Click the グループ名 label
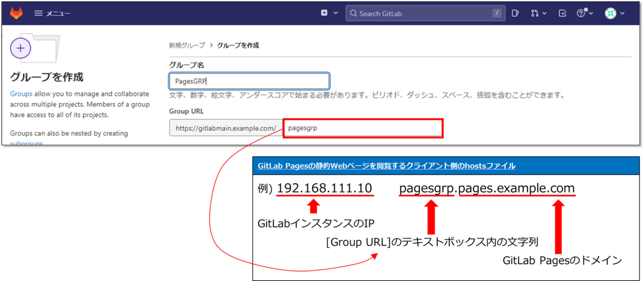Screen dimensions: 644x281 (x=186, y=64)
